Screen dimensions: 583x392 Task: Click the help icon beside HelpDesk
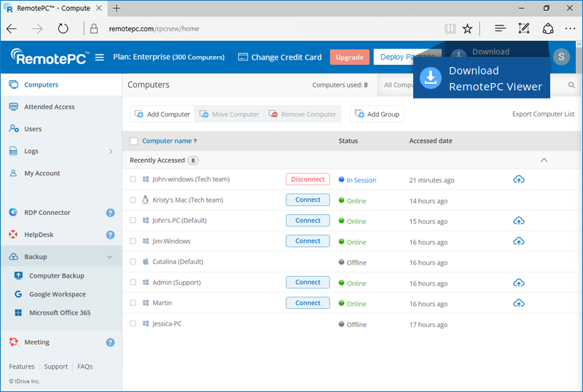(110, 235)
